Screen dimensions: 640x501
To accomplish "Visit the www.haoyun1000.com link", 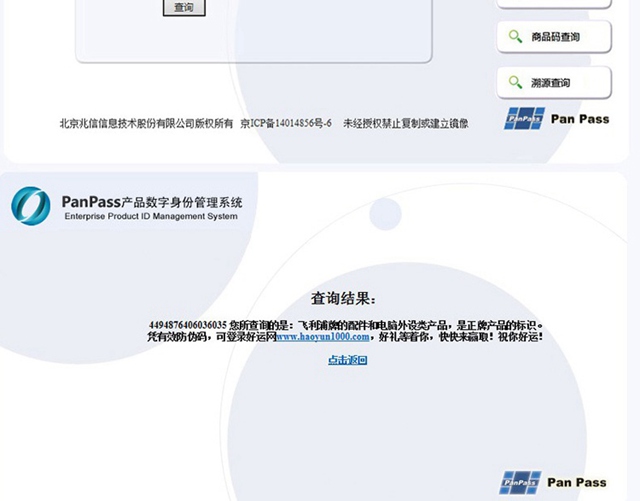I will pyautogui.click(x=322, y=337).
